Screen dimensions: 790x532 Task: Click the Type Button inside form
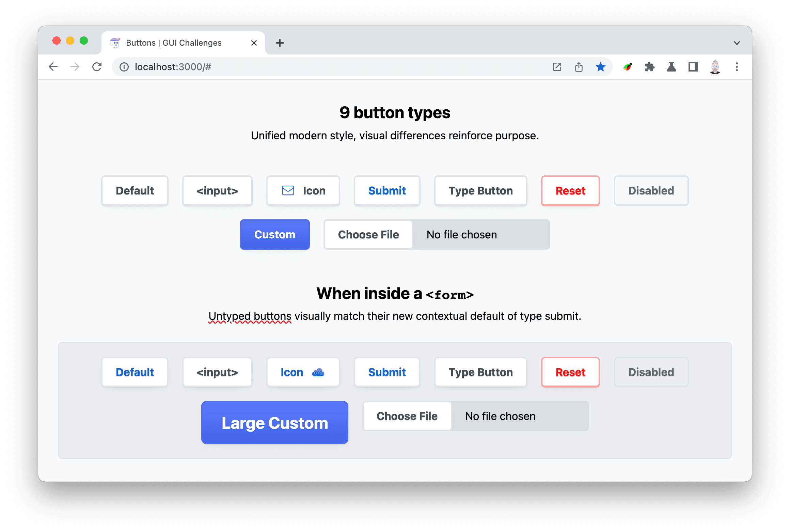coord(481,372)
